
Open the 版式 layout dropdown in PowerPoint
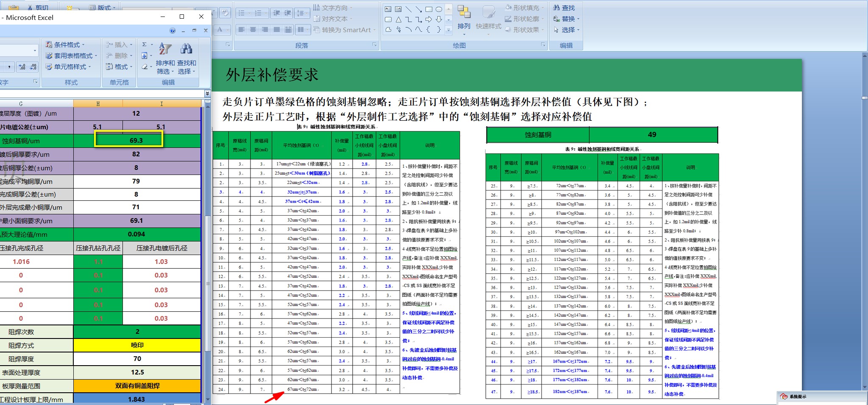point(102,7)
